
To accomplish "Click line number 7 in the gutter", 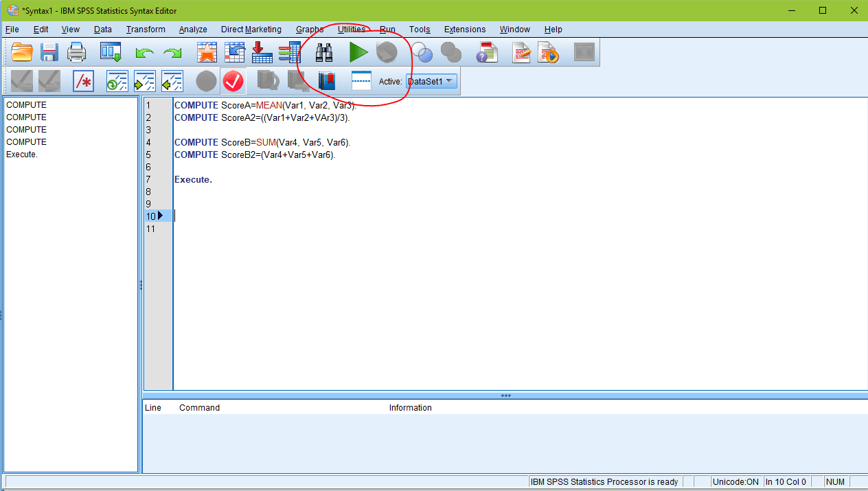I will tap(148, 179).
